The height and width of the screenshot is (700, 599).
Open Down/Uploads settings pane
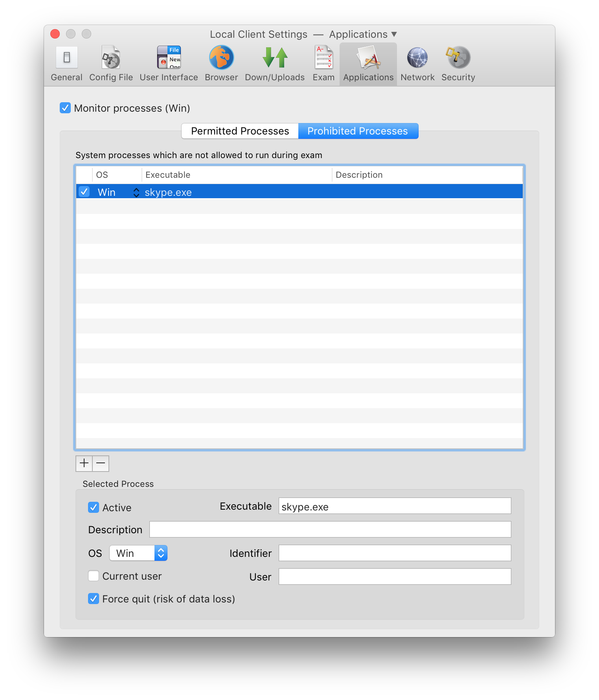(x=275, y=64)
